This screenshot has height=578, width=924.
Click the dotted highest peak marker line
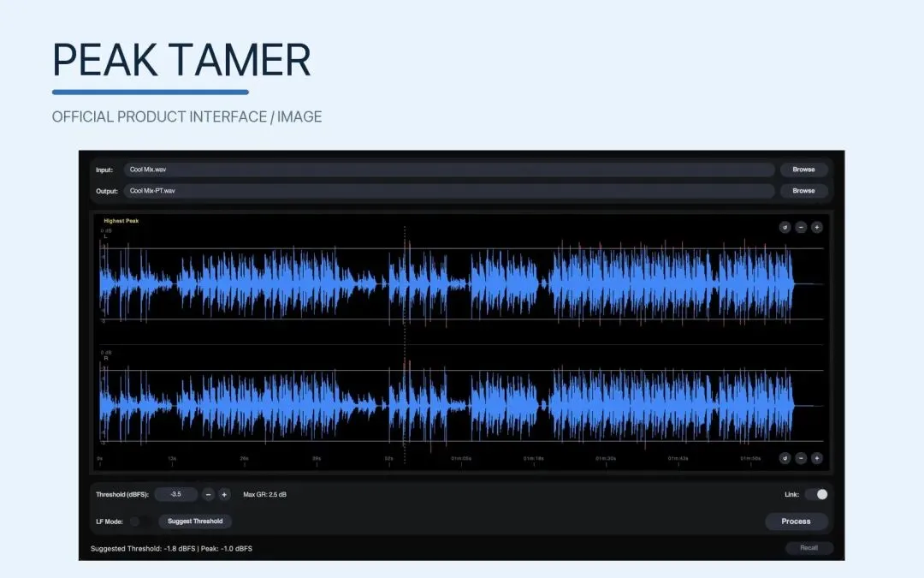click(404, 345)
